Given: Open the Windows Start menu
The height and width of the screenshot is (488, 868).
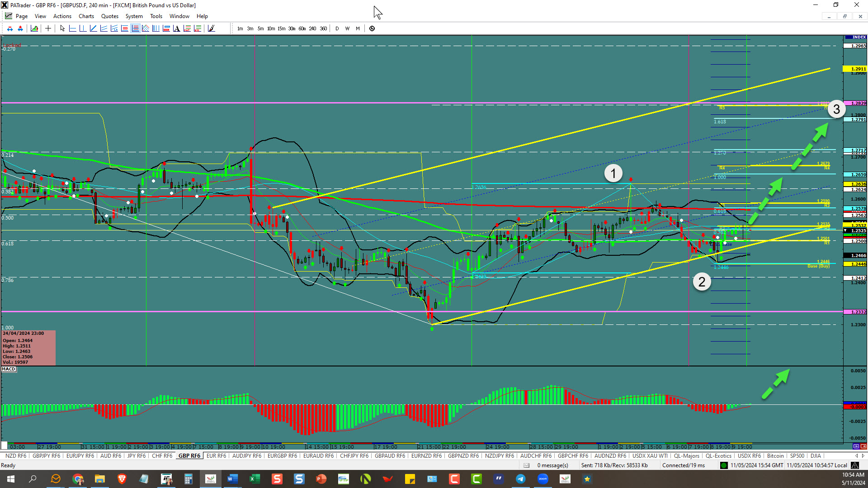Looking at the screenshot, I should (11, 479).
